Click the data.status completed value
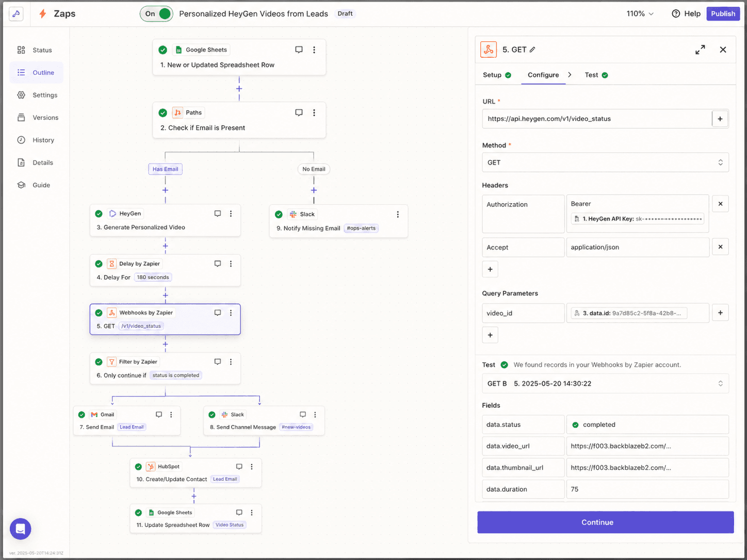Viewport: 747px width, 560px height. point(647,425)
